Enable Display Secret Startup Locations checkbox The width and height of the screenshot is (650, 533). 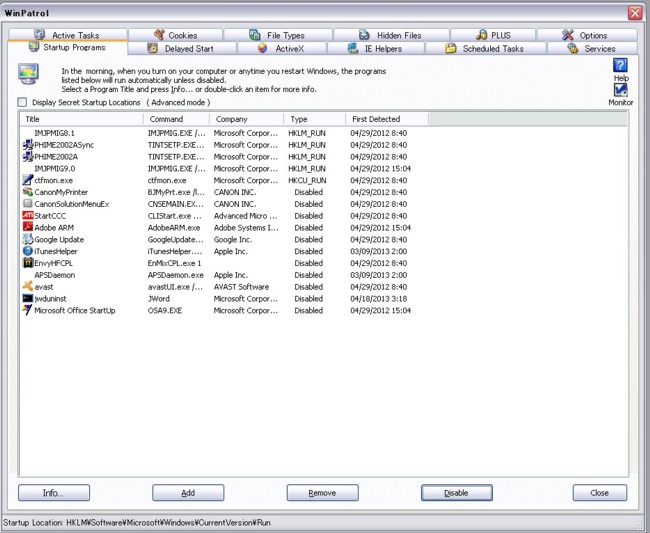[22, 102]
